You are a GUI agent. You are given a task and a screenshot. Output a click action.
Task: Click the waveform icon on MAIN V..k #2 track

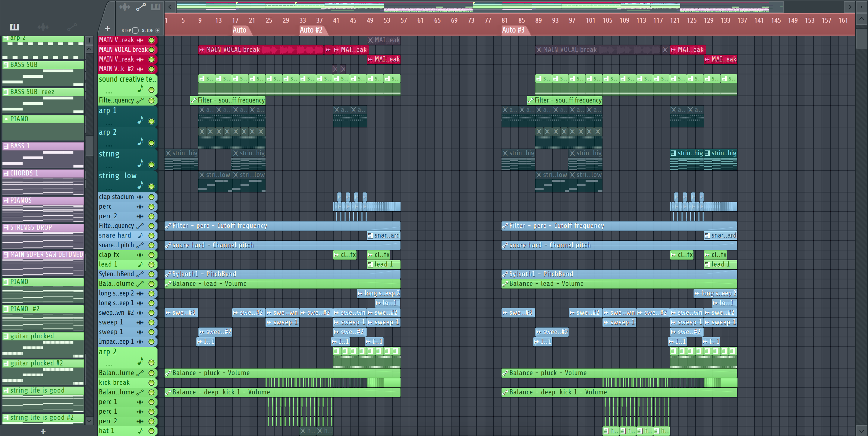pos(140,69)
